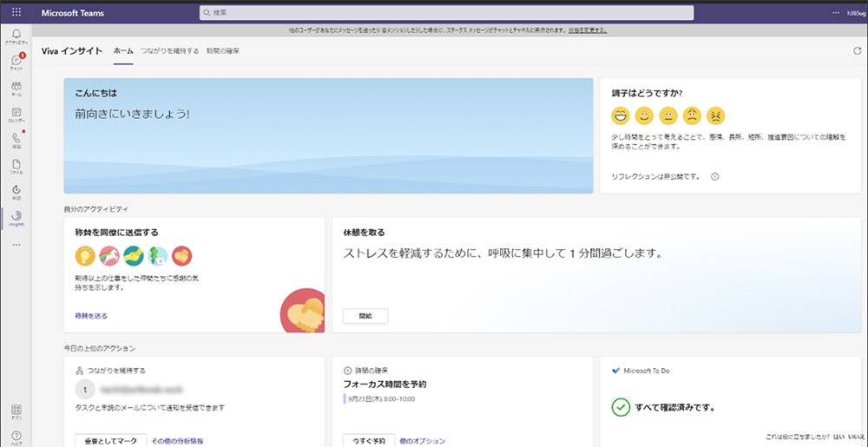Click the 検索 search box

pyautogui.click(x=446, y=13)
